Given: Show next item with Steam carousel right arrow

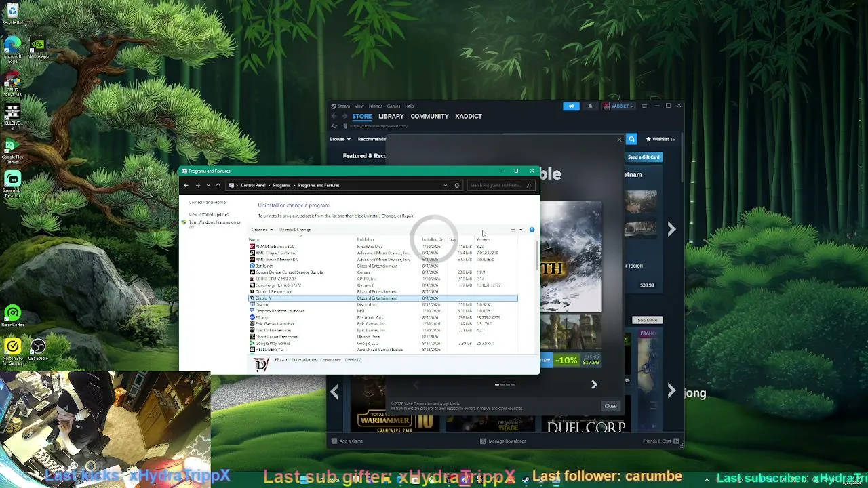Looking at the screenshot, I should point(594,384).
